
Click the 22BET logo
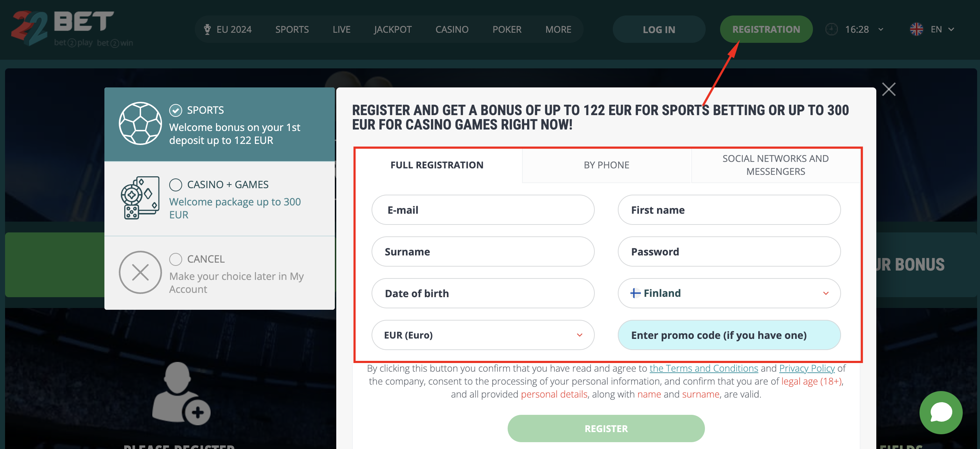[x=72, y=28]
